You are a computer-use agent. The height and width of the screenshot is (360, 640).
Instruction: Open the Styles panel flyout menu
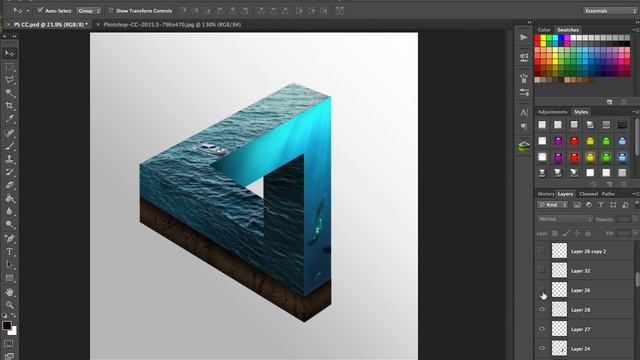pyautogui.click(x=635, y=112)
